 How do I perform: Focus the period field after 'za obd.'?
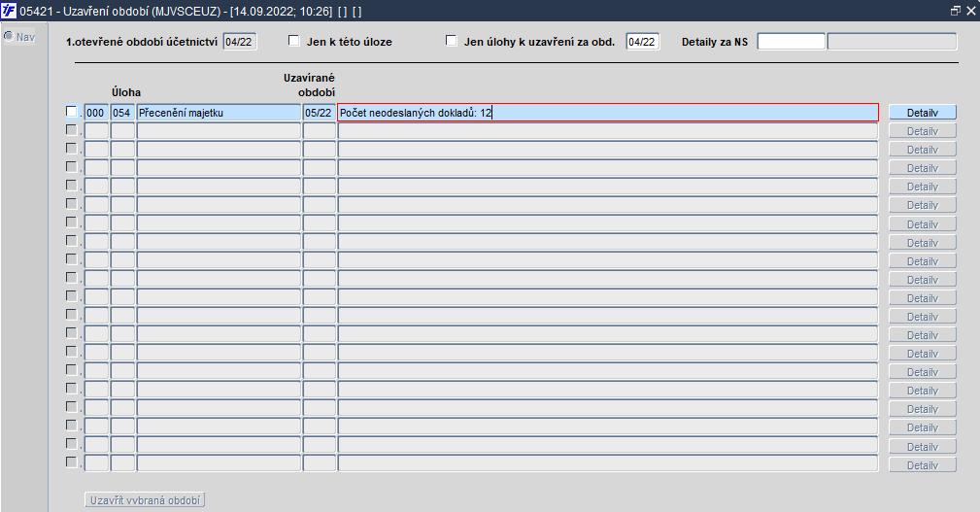click(643, 42)
